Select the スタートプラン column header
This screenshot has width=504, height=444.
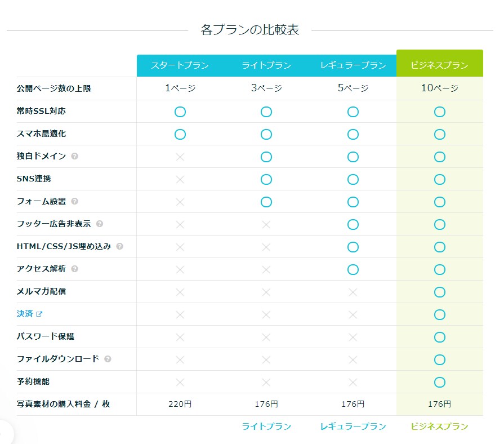point(180,65)
